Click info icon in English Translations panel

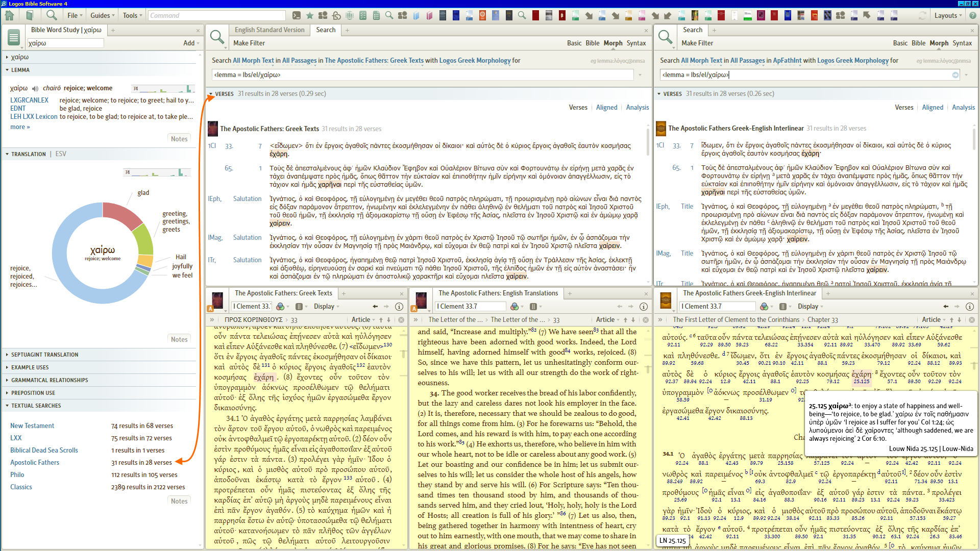pos(644,306)
